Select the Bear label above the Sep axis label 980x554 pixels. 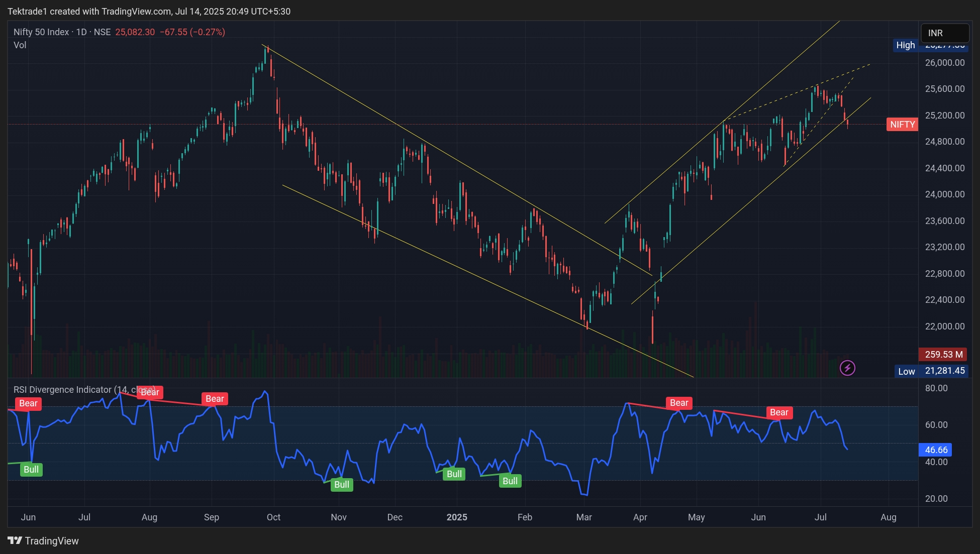click(x=215, y=399)
